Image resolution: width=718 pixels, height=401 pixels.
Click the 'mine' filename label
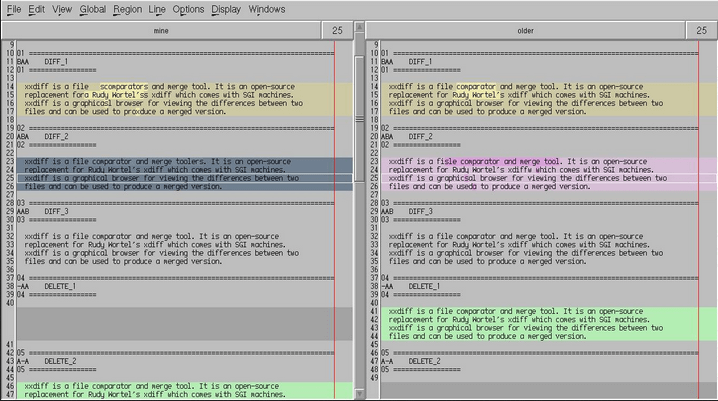pyautogui.click(x=160, y=31)
